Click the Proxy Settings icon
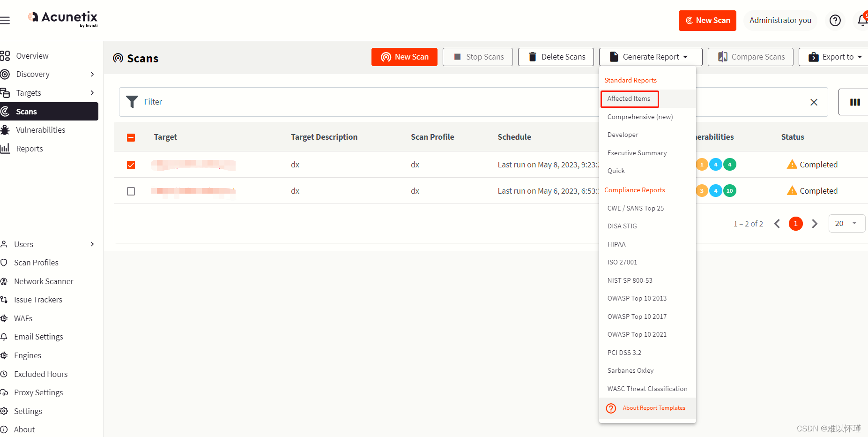868x437 pixels. coord(4,392)
